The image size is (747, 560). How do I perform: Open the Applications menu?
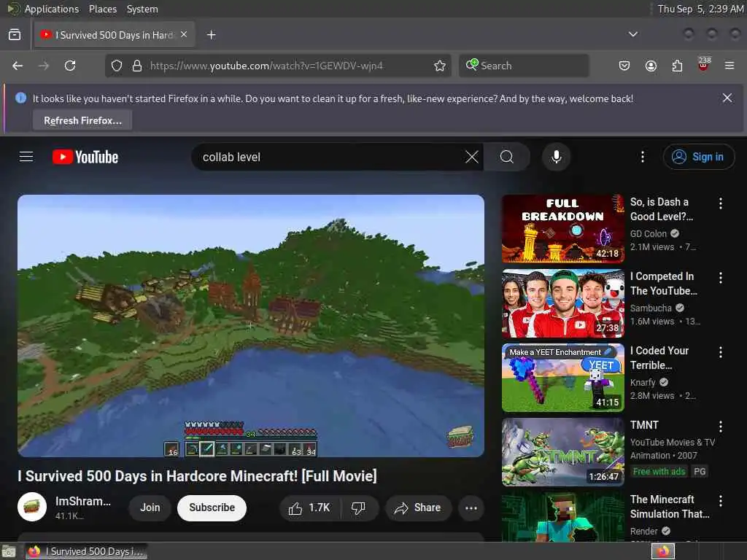pyautogui.click(x=52, y=9)
